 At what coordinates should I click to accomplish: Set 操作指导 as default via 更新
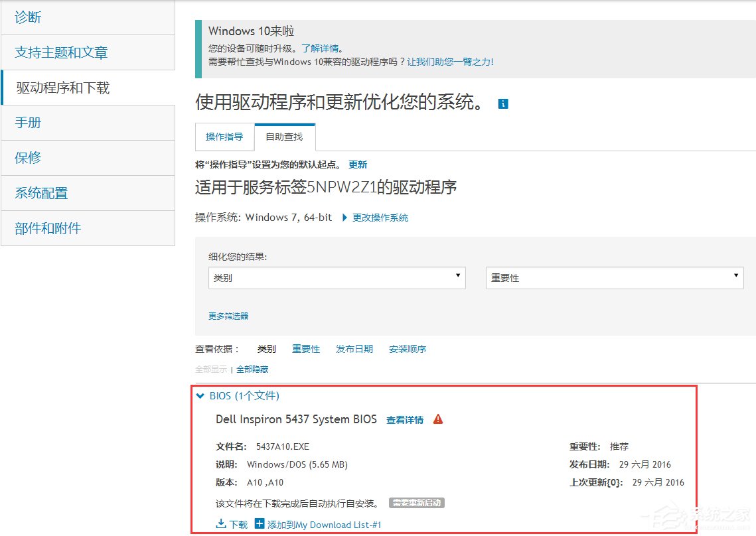point(358,164)
